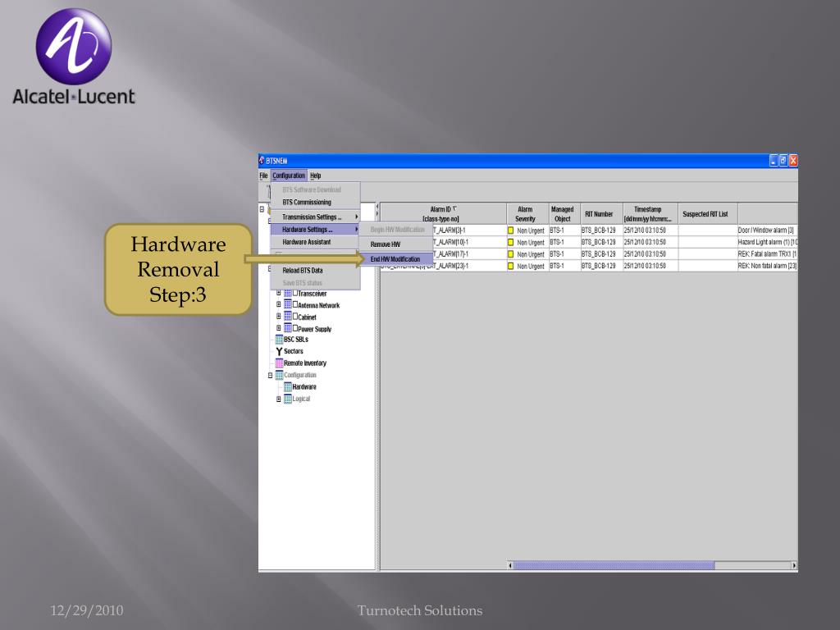Tick the Power Supply checkbox
Viewport: 840px width, 630px height.
click(295, 328)
